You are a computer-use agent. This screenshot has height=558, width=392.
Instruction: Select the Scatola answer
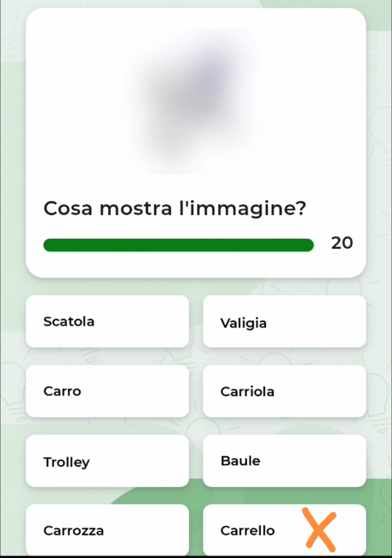coord(107,321)
